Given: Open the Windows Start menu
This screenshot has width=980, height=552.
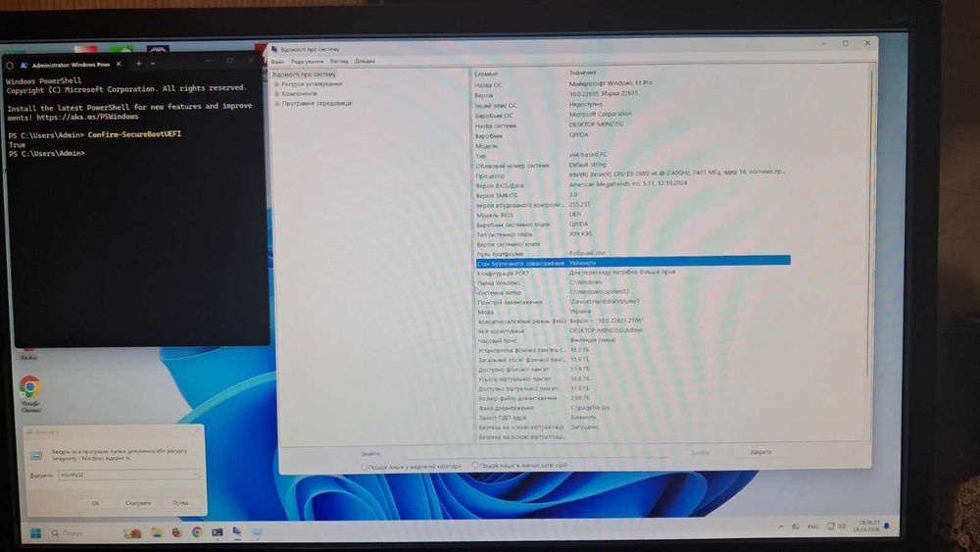Looking at the screenshot, I should 35,532.
